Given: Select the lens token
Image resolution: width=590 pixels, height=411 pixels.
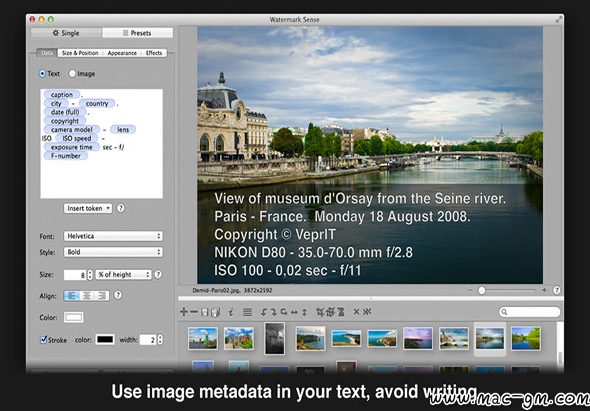Looking at the screenshot, I should tap(123, 129).
